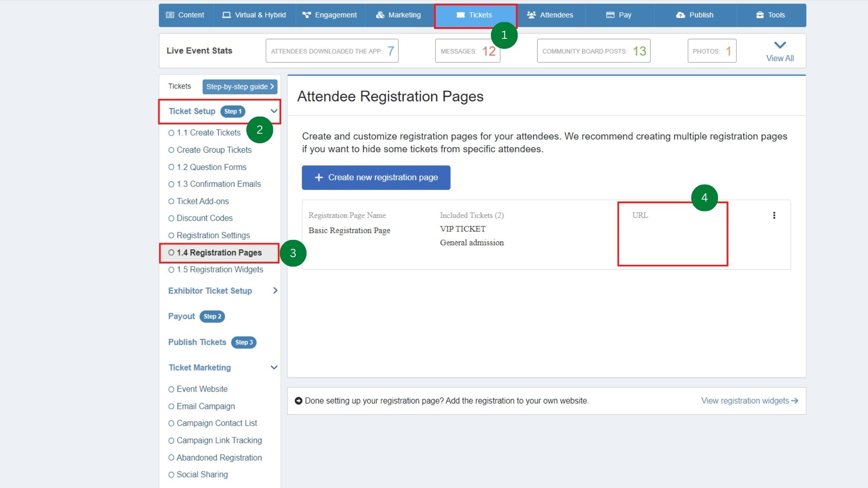Click the Tickets navigation tab

click(475, 15)
